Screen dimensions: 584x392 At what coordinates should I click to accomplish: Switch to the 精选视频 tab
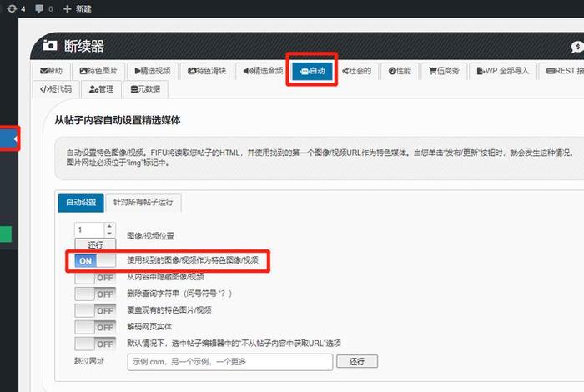point(153,71)
